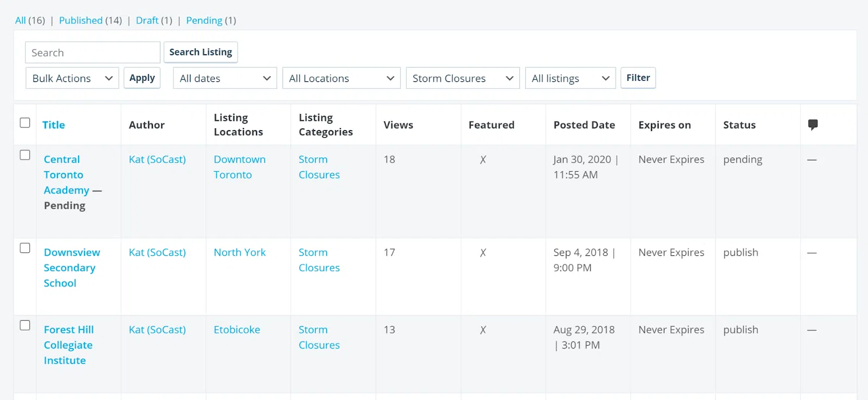Click the comments bubble column icon
Viewport: 868px width, 400px height.
point(813,125)
